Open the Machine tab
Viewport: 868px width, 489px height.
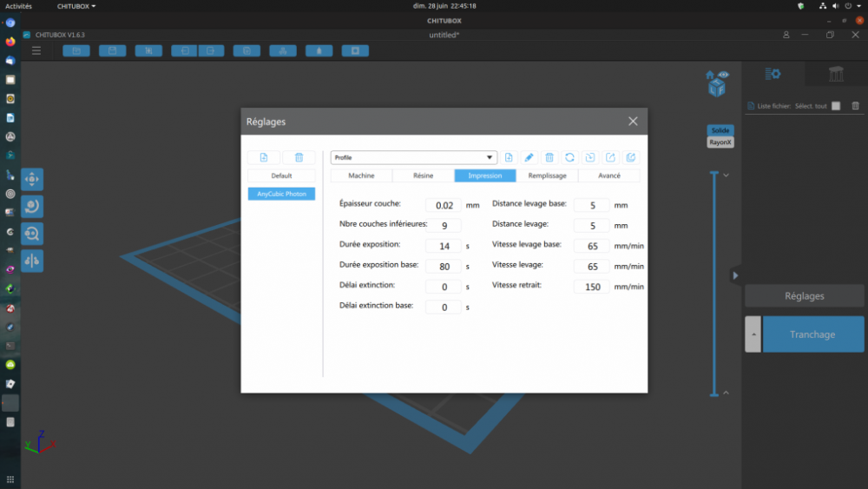click(361, 175)
